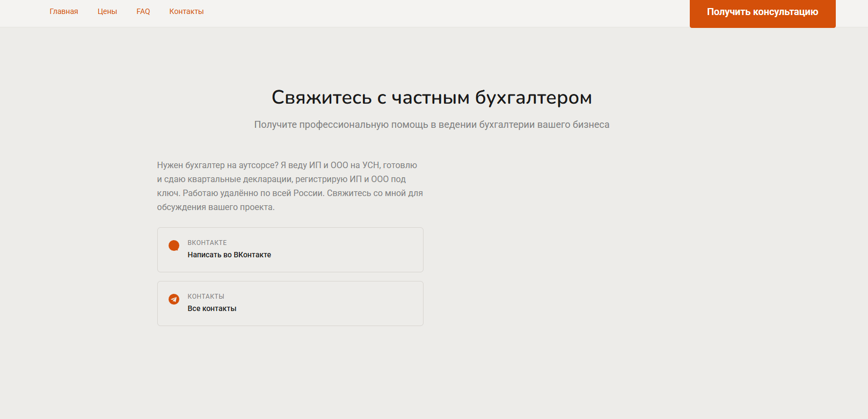Click the subtitle about профессиональную помощь
868x419 pixels.
[432, 125]
